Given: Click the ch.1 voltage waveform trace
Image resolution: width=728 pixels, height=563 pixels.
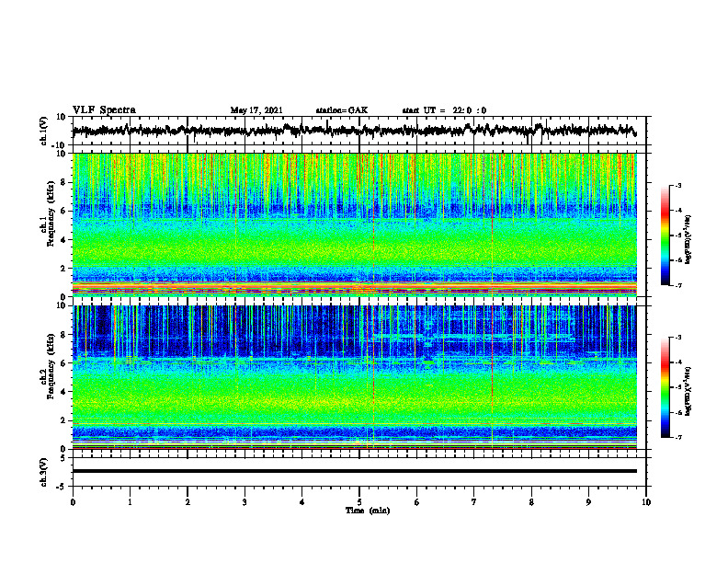Looking at the screenshot, I should (x=354, y=131).
